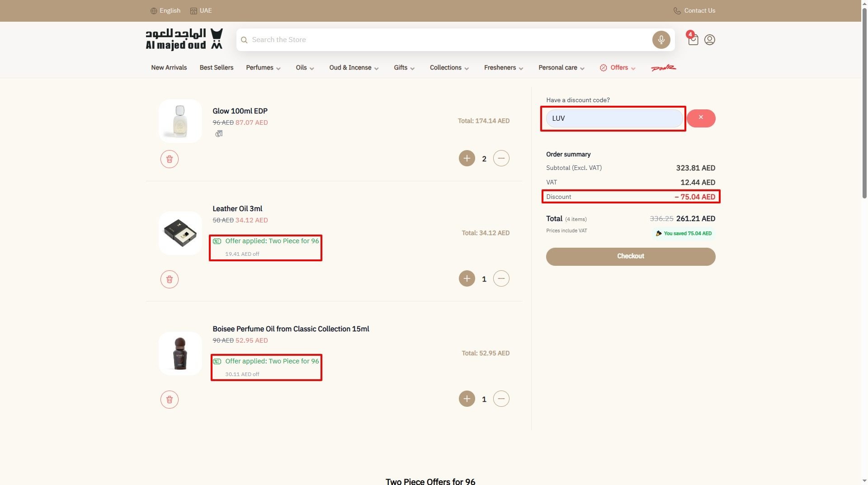Expand the Oud & Incense menu
The width and height of the screenshot is (868, 485).
tap(354, 68)
